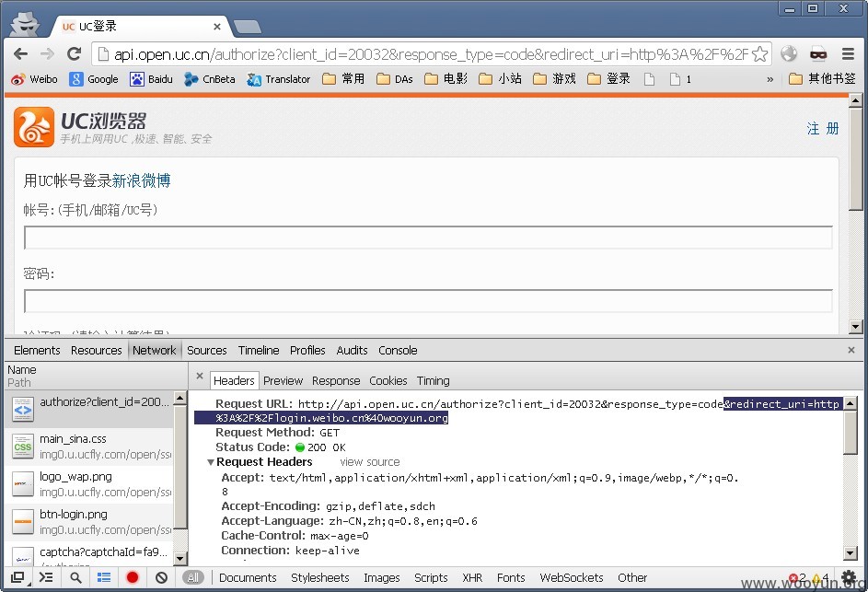The image size is (868, 592).
Task: Open the 登录 bookmark folder
Action: (608, 79)
